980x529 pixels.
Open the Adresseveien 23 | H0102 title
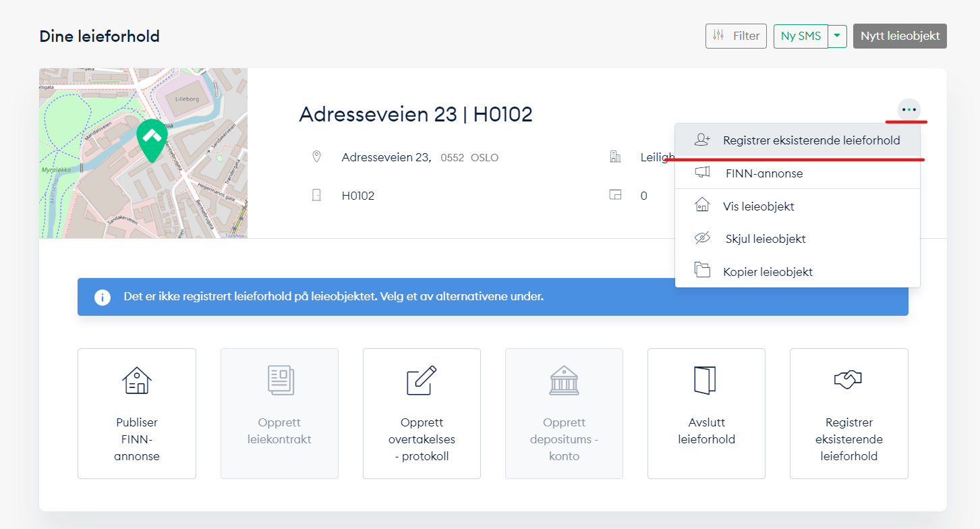[x=415, y=114]
